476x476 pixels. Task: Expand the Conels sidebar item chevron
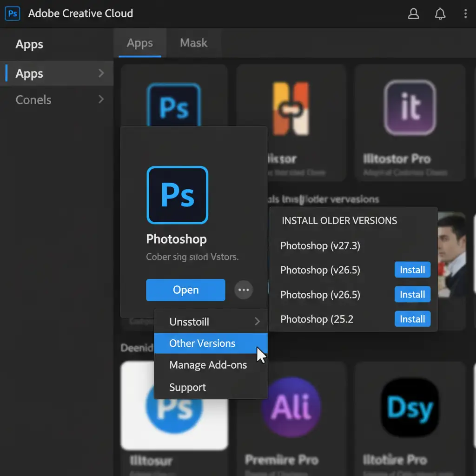101,99
